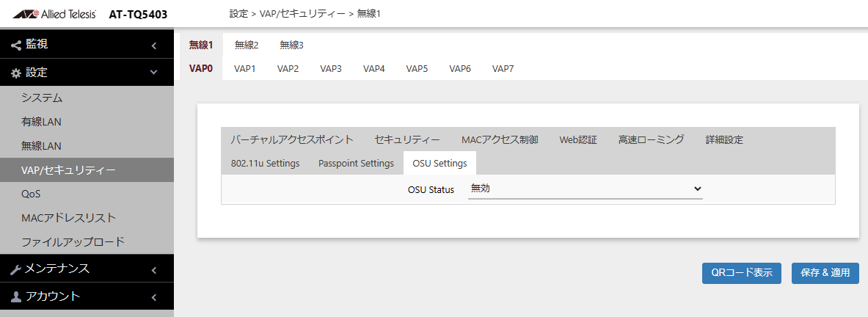Select the VAP3 tab
868x317 pixels.
point(330,69)
